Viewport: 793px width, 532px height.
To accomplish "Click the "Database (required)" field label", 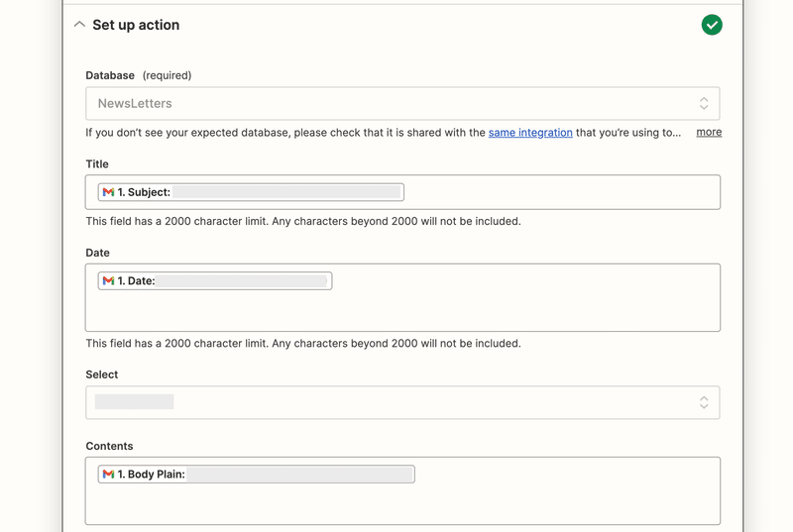I will [139, 75].
